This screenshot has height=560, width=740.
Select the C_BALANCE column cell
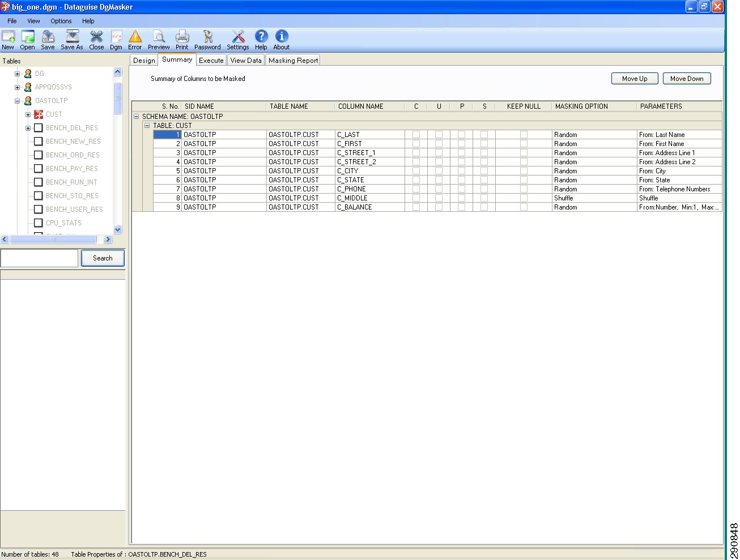pos(369,207)
